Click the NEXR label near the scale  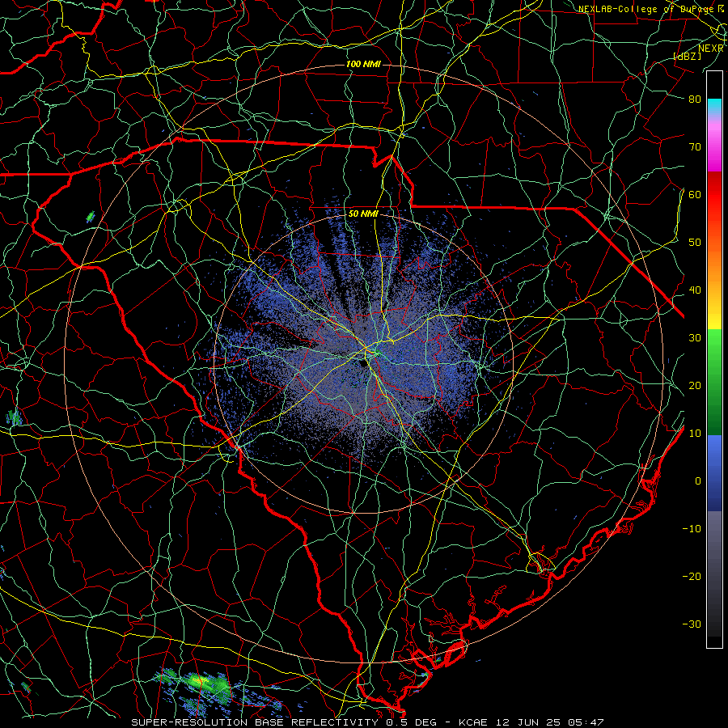coord(711,49)
